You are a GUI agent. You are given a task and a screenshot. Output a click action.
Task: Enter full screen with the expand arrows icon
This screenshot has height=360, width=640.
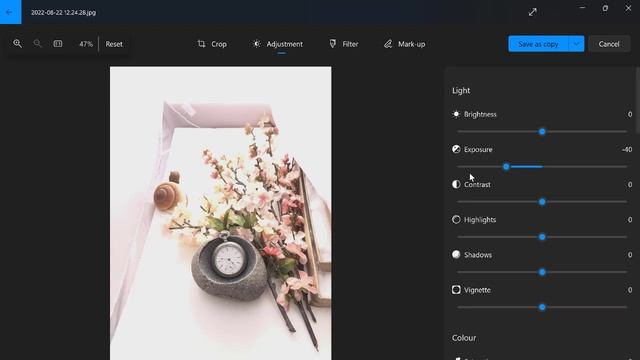click(532, 12)
